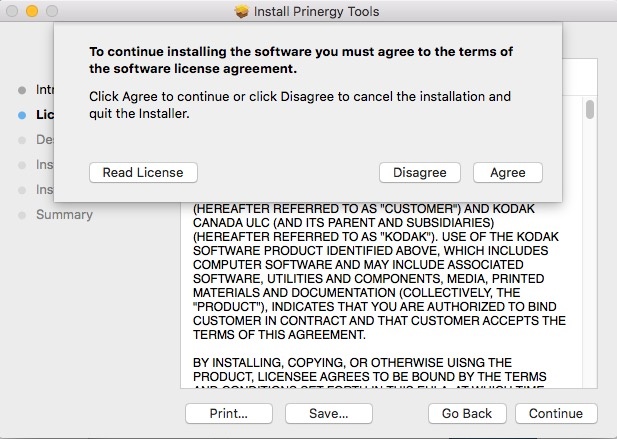
Task: Click the license text vertical scrollbar
Action: tap(590, 110)
